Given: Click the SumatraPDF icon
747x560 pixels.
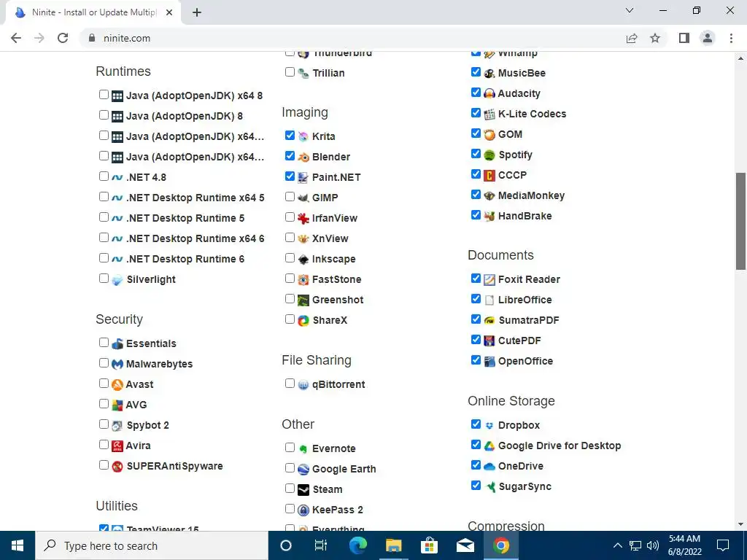Looking at the screenshot, I should pos(489,321).
